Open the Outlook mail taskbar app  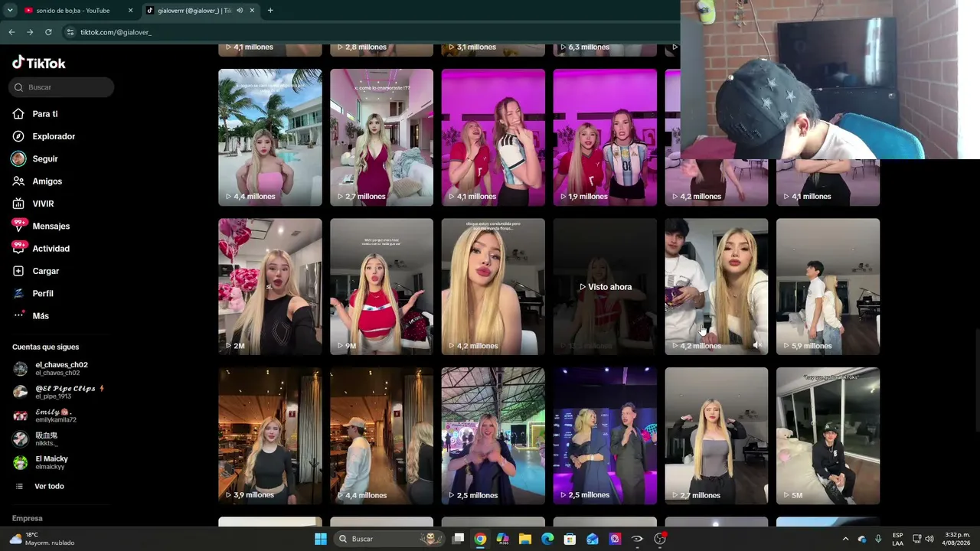click(593, 539)
